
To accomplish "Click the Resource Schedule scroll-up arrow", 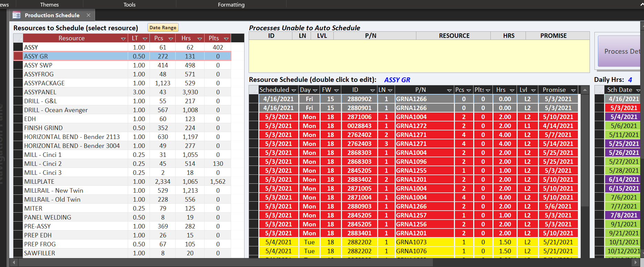I will pos(585,90).
